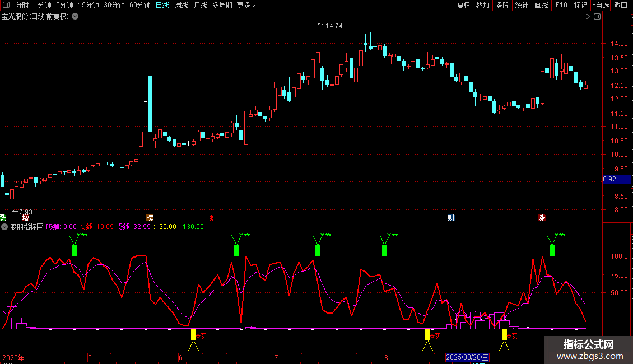The height and width of the screenshot is (364, 633).
Task: Click the diamond icon at chart top-right
Action: coord(587,17)
